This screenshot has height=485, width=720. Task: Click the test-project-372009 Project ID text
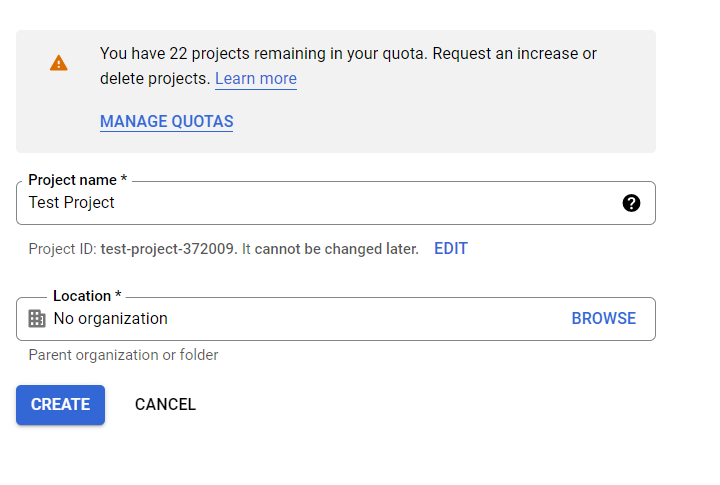point(168,249)
